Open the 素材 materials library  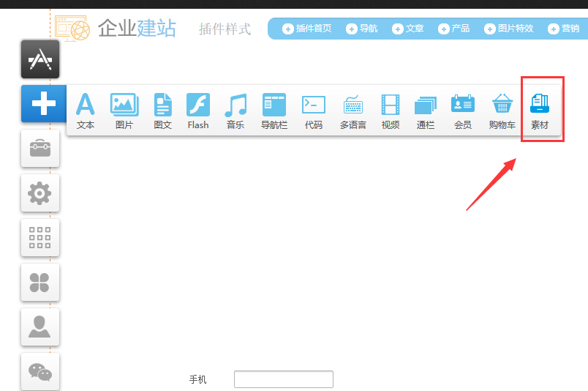(540, 111)
